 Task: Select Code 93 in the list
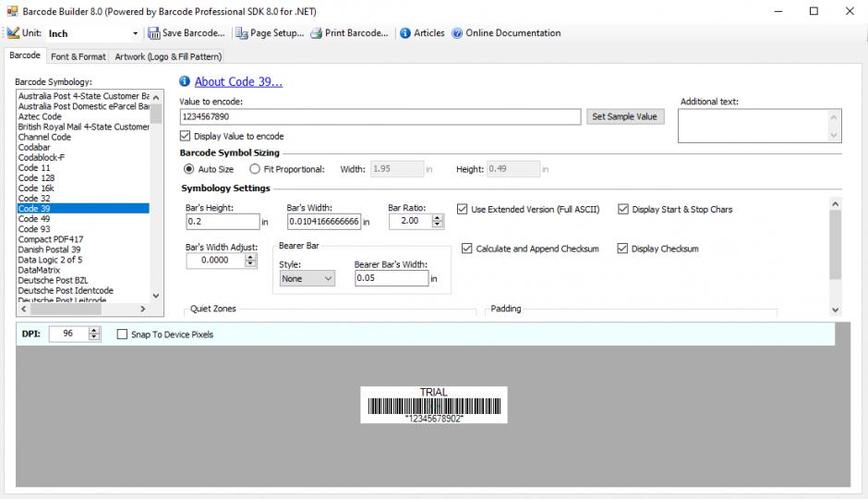pos(34,229)
